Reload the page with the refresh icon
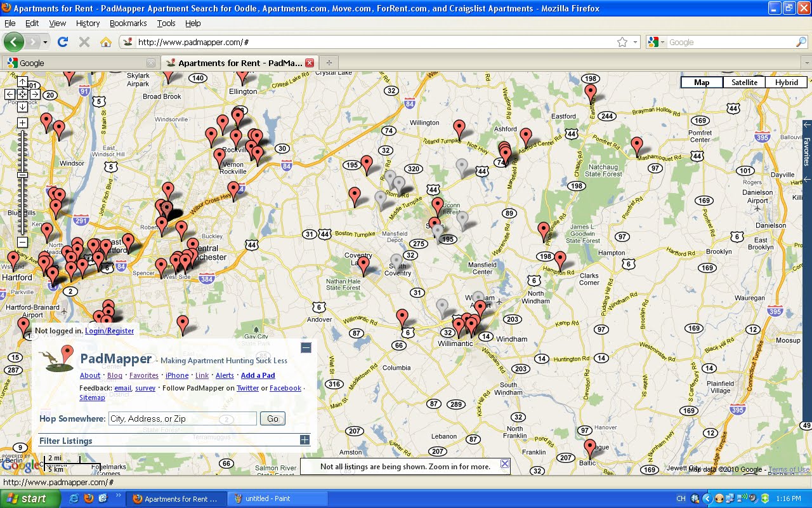Screen dimensions: 812x508 pyautogui.click(x=62, y=42)
